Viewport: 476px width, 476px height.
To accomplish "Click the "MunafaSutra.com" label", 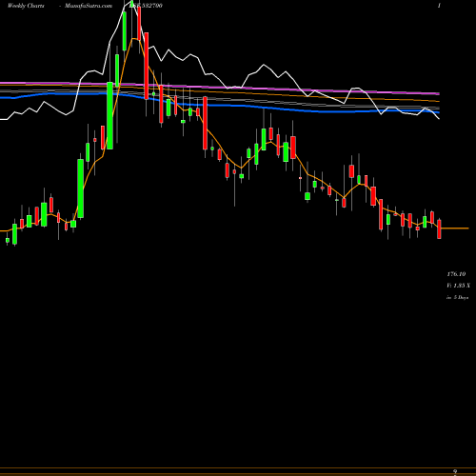I will (89, 6).
